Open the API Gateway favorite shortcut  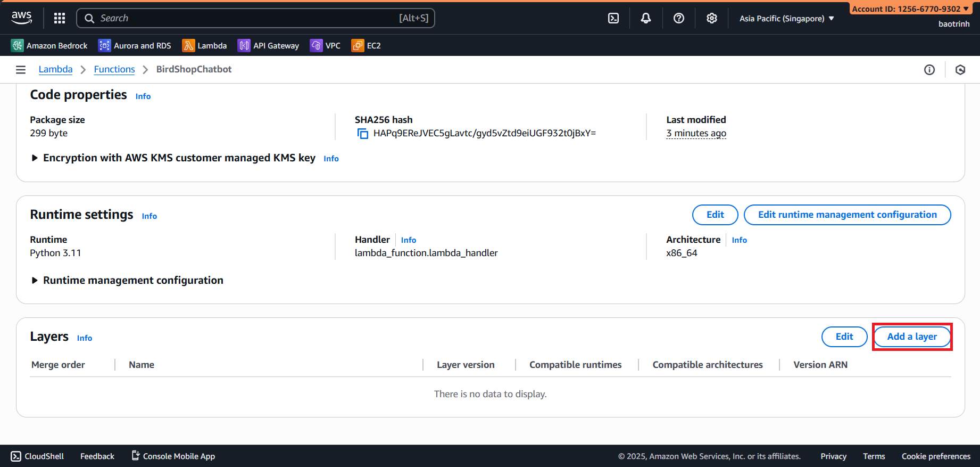click(x=269, y=46)
